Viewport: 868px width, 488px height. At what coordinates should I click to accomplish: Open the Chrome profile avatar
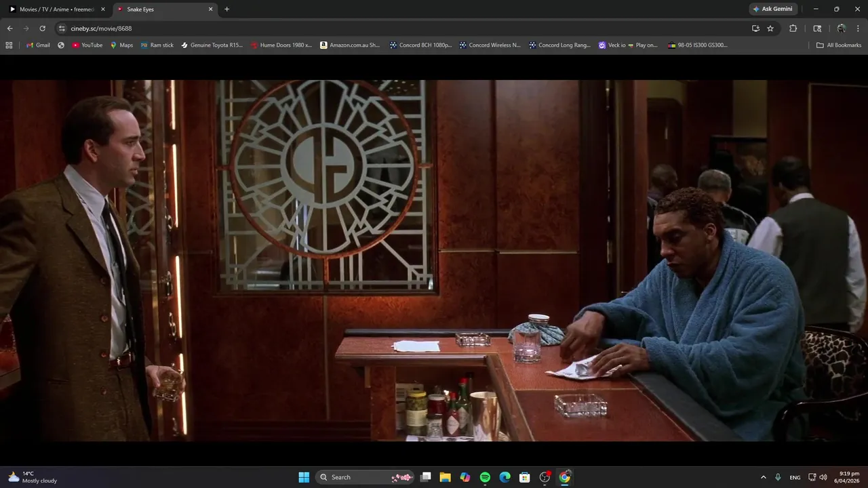(x=842, y=28)
